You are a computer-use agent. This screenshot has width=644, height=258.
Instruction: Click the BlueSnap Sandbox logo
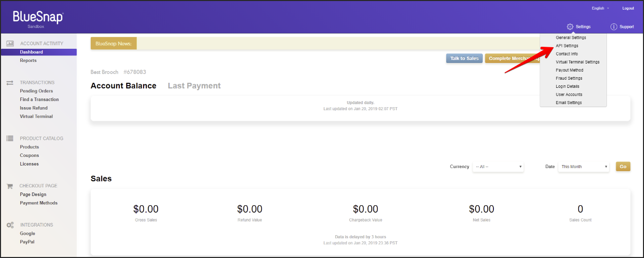point(38,18)
